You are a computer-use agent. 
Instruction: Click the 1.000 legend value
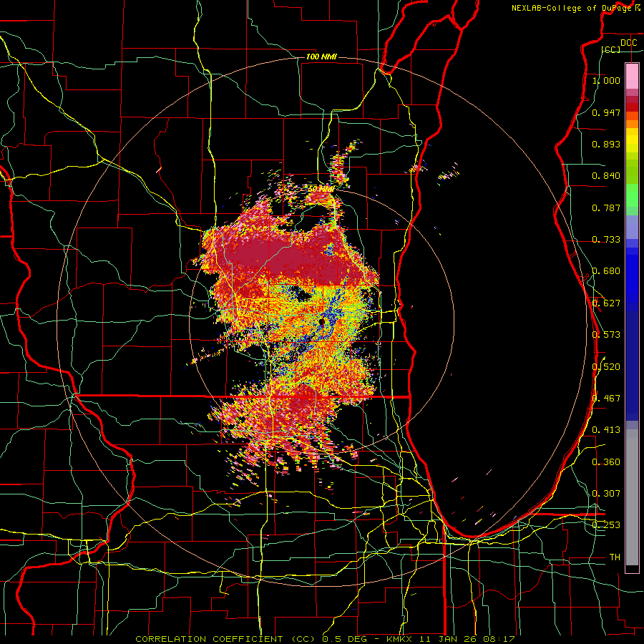pyautogui.click(x=606, y=80)
